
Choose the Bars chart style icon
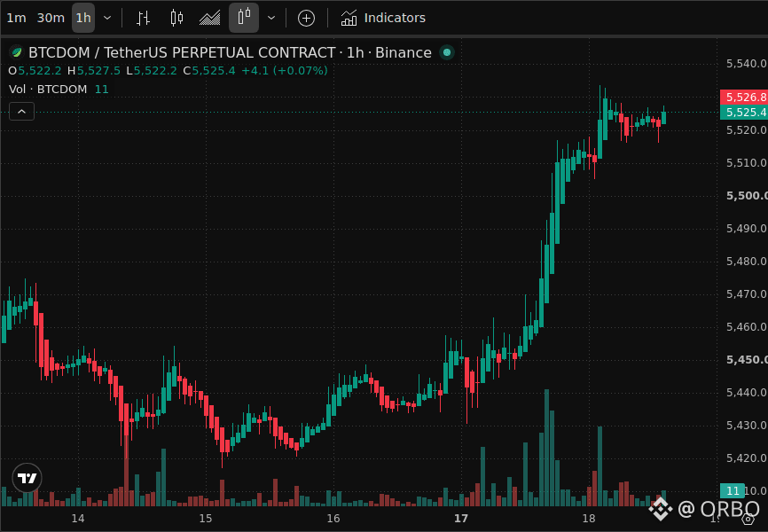coord(143,18)
